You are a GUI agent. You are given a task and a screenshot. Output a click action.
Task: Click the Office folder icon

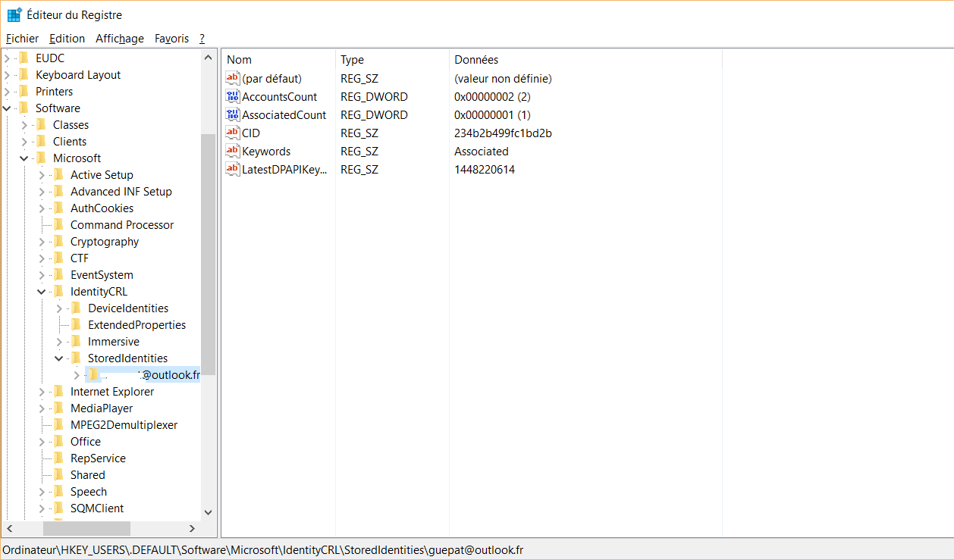point(58,441)
